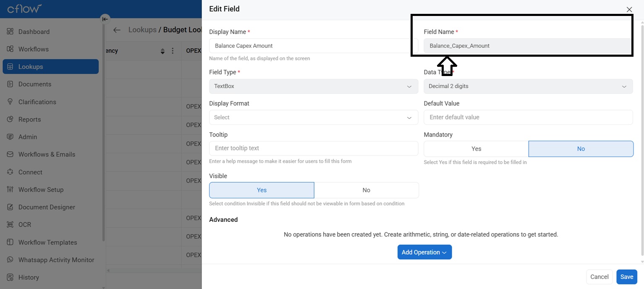Set Mandatory to Yes

tap(476, 149)
